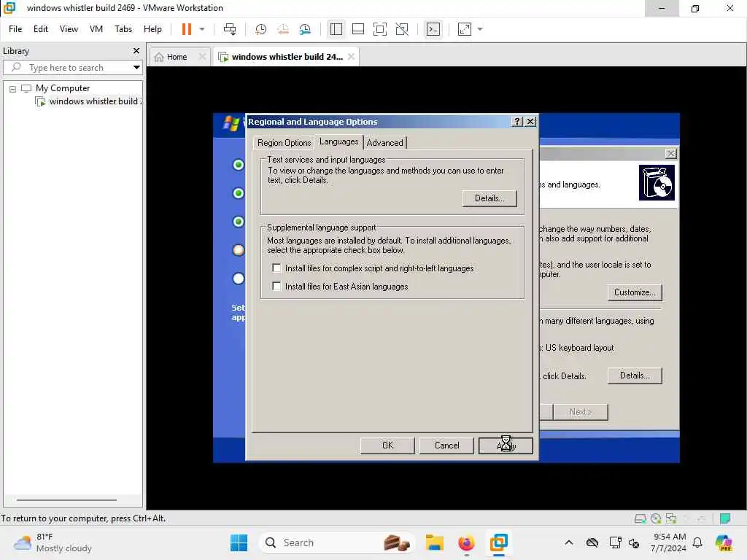Open the weather widget showing 81°F
This screenshot has height=560, width=747.
[53, 542]
